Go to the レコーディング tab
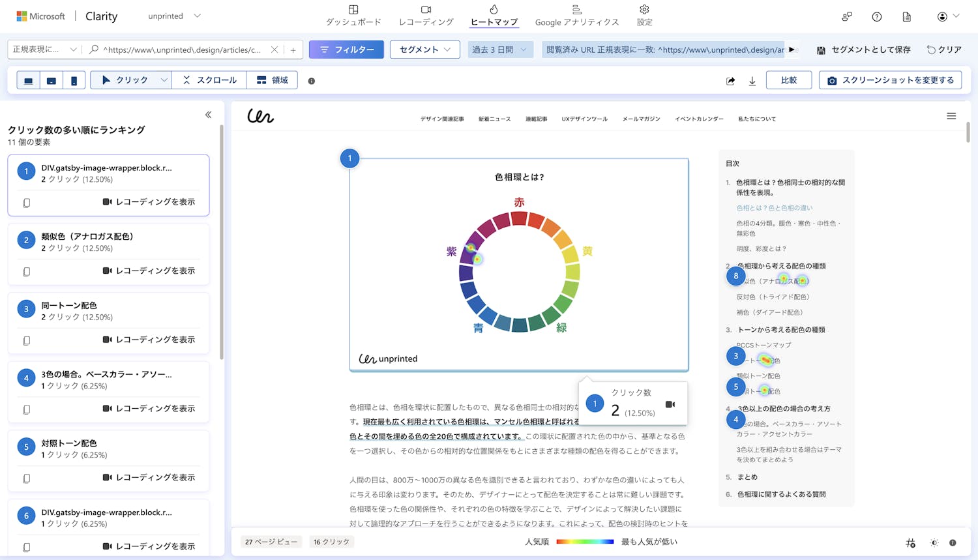Viewport: 978px width, 560px height. click(426, 16)
